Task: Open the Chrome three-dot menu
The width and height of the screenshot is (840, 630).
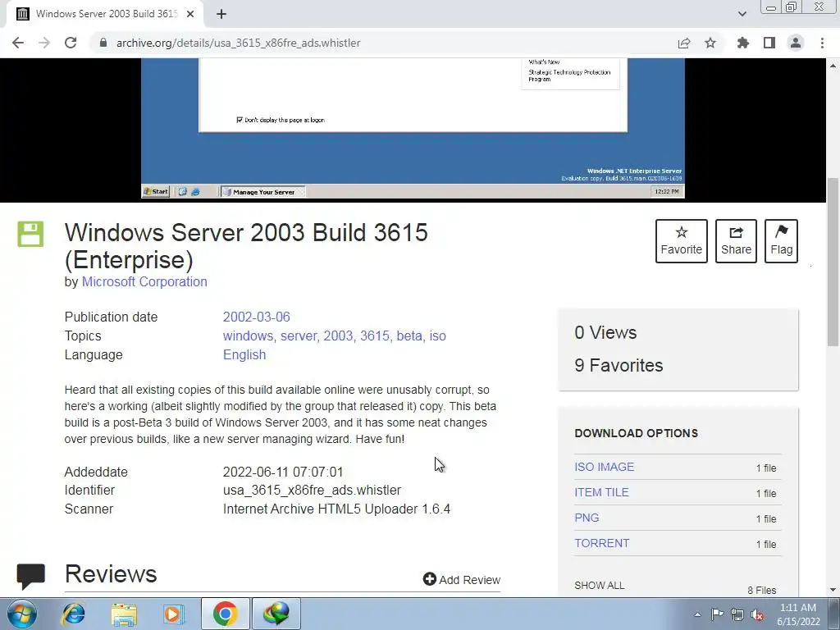Action: pos(822,43)
